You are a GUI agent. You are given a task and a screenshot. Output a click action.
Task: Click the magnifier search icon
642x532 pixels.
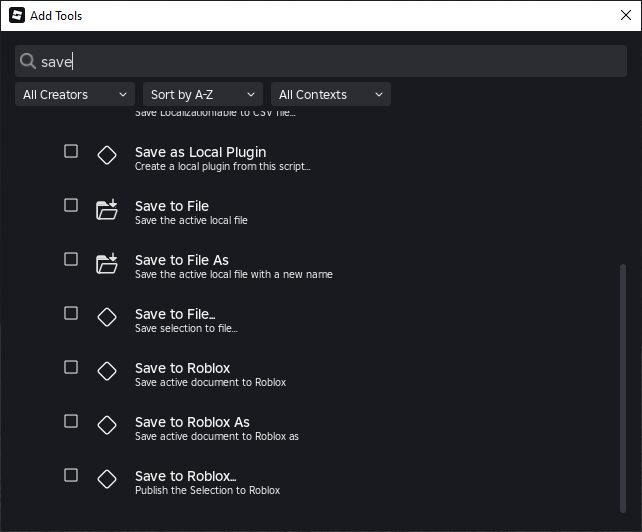click(x=28, y=61)
